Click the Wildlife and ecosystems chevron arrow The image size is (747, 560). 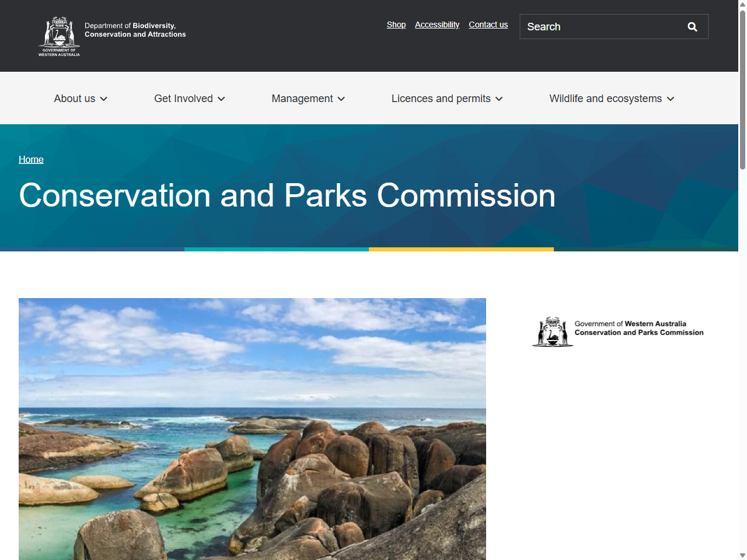671,99
